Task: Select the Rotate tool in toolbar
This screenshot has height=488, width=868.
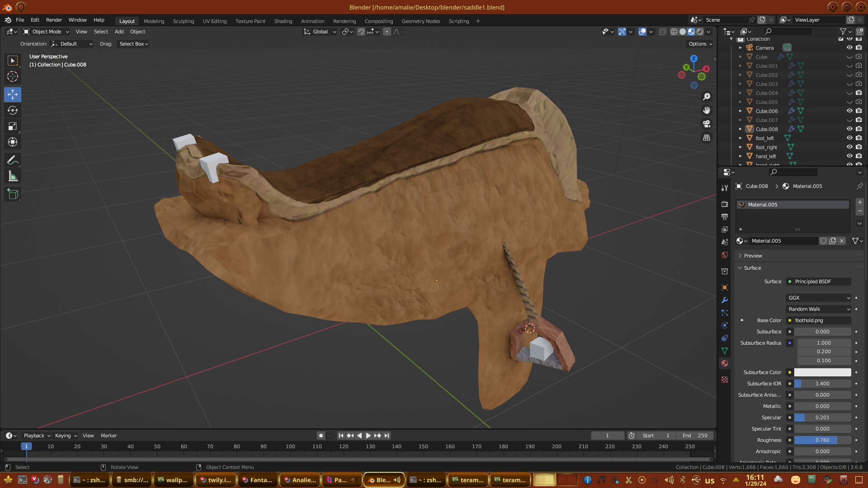Action: pos(13,110)
